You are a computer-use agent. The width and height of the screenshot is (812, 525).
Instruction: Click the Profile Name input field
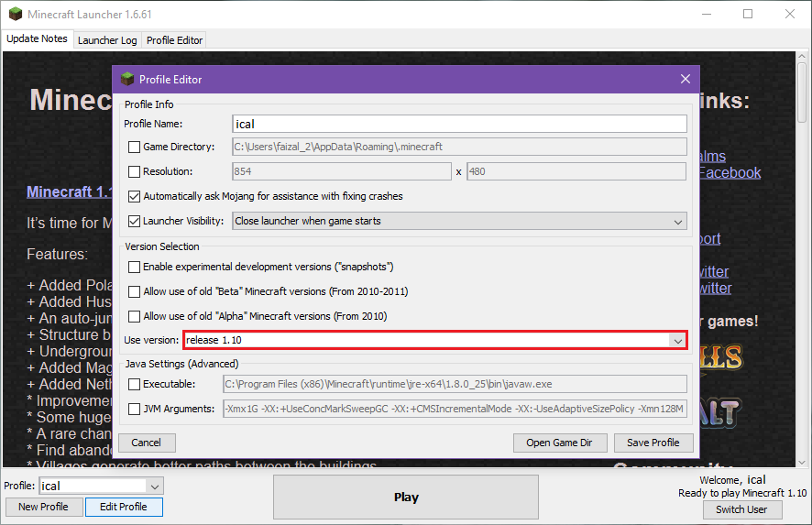pos(459,124)
